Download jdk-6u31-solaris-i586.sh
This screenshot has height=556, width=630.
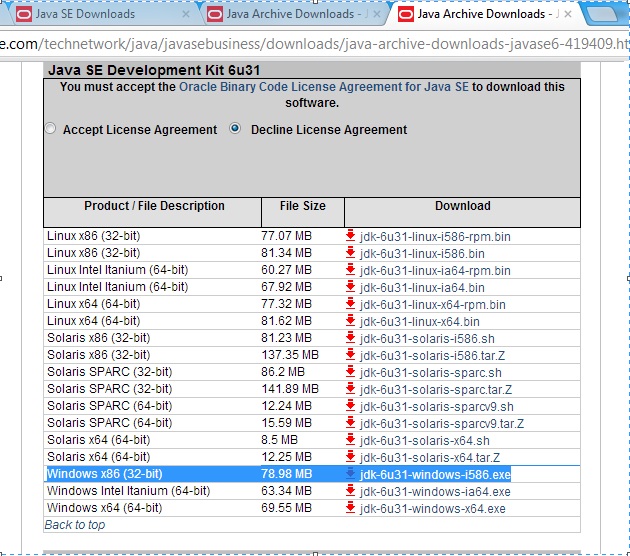(427, 339)
